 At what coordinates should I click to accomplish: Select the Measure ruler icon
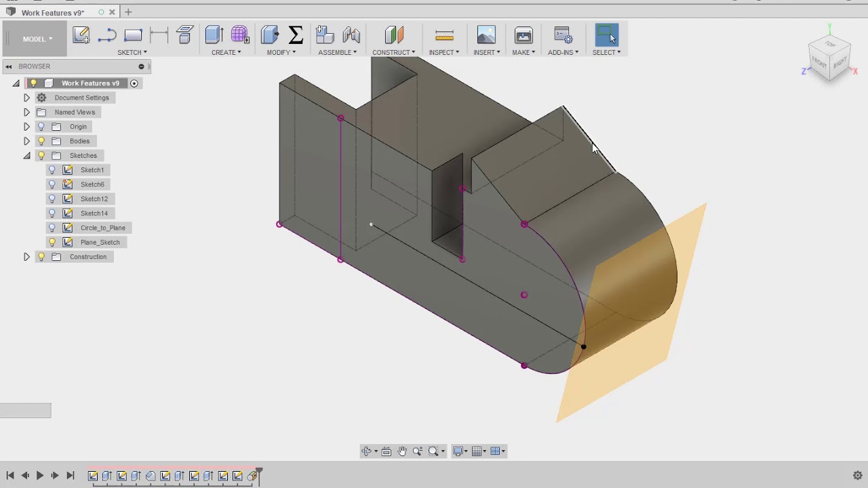[x=444, y=35]
